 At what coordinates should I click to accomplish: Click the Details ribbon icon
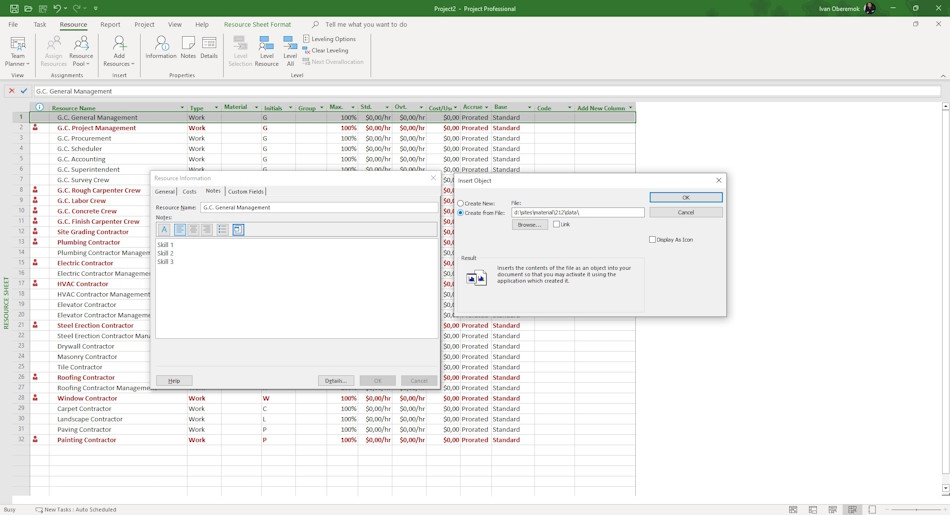click(x=209, y=47)
